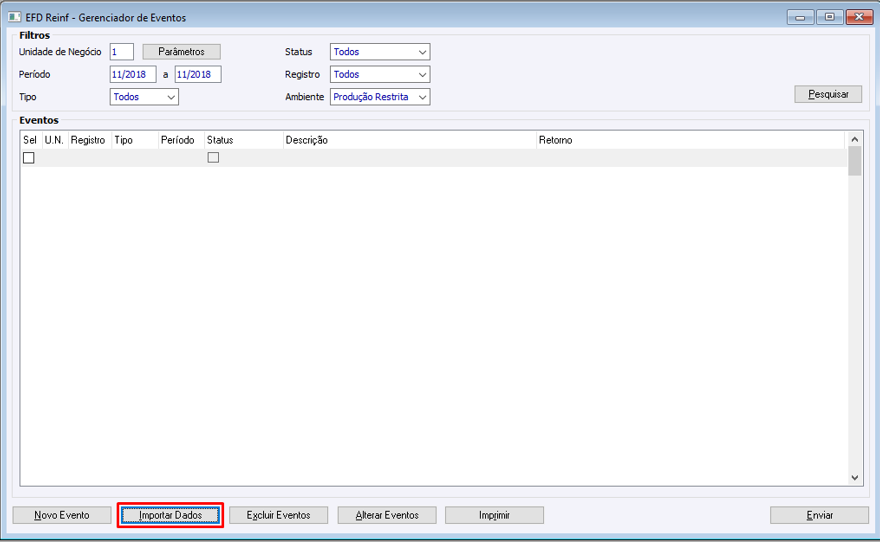The image size is (880, 542).
Task: Click the events list scrollbar thumb
Action: tap(854, 161)
